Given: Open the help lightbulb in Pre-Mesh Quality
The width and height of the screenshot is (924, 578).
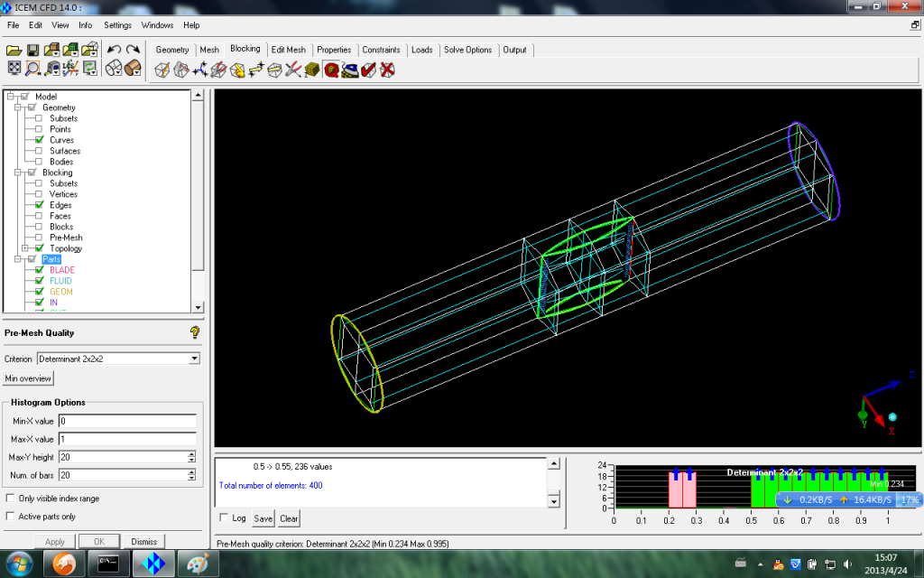Looking at the screenshot, I should 194,332.
